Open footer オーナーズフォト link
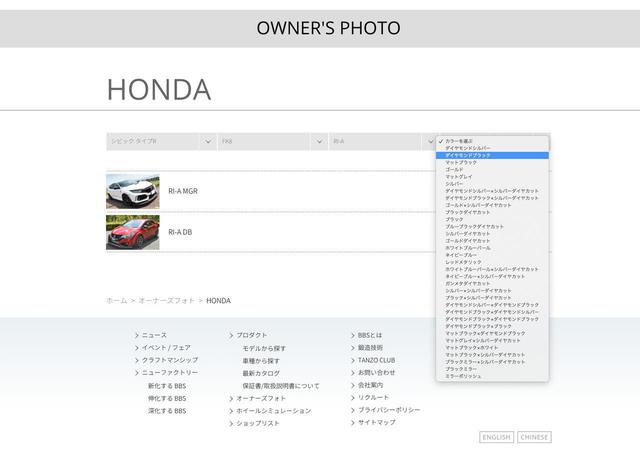640x463 pixels. tap(261, 398)
